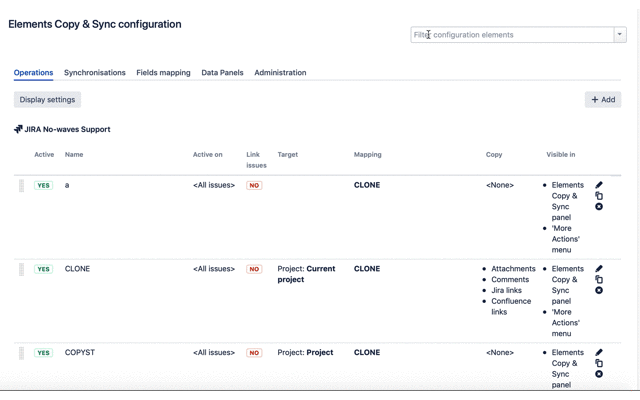Click the drag handle of CLONE row
This screenshot has width=640, height=400.
[x=21, y=269]
